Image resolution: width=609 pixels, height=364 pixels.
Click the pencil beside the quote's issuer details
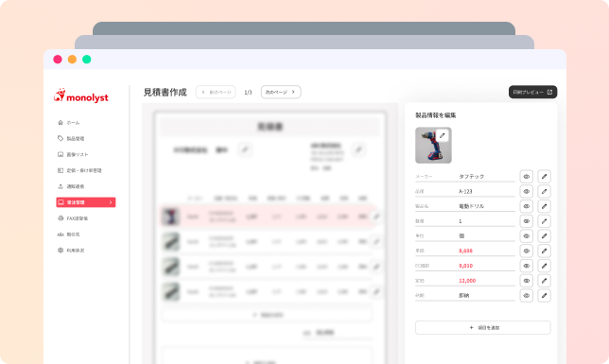(358, 149)
